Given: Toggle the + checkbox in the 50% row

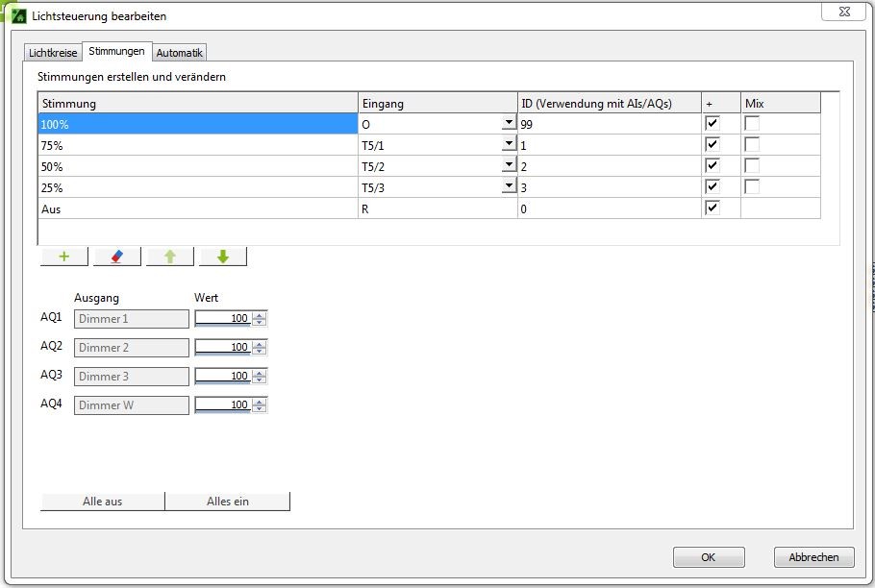Looking at the screenshot, I should click(x=712, y=165).
